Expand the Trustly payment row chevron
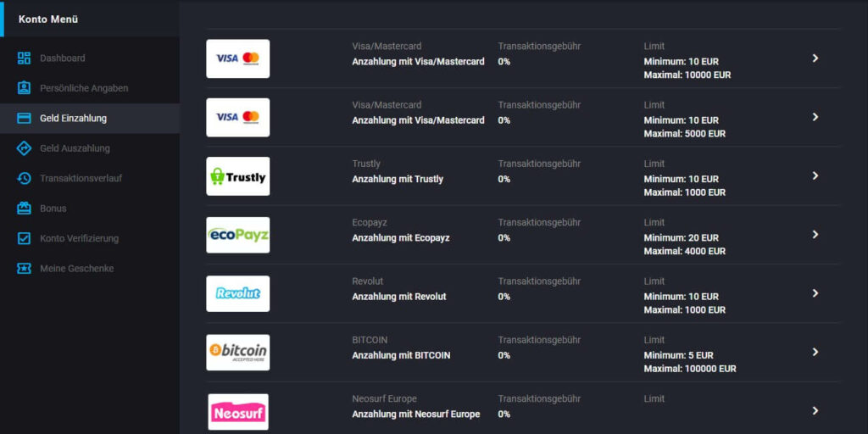The image size is (868, 434). coord(815,175)
